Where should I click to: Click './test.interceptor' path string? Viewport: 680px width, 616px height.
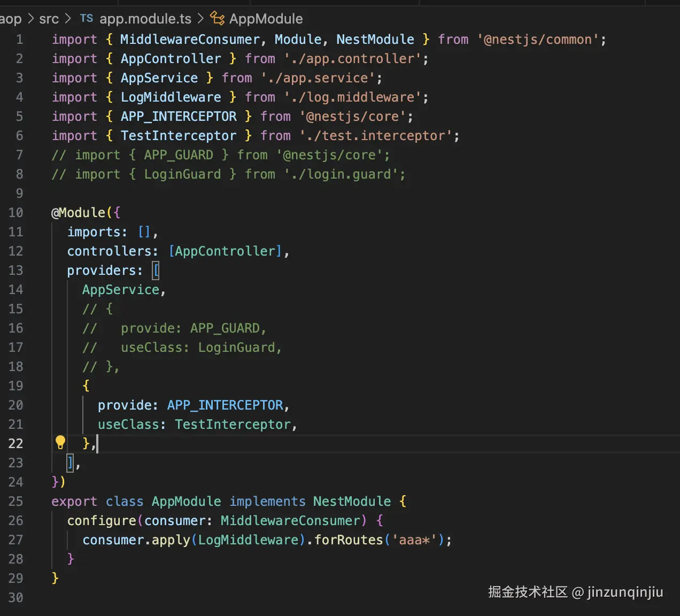click(x=376, y=135)
